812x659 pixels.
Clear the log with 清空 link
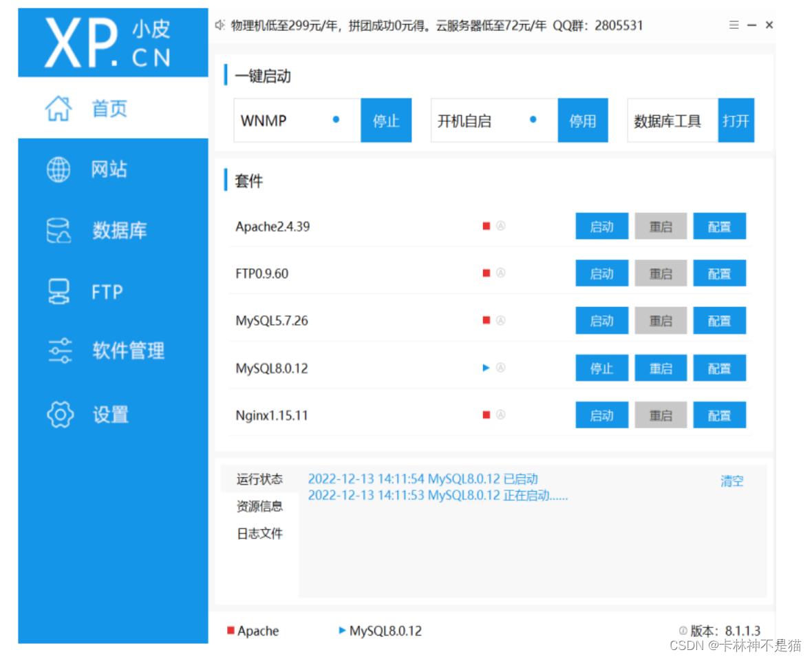click(731, 481)
